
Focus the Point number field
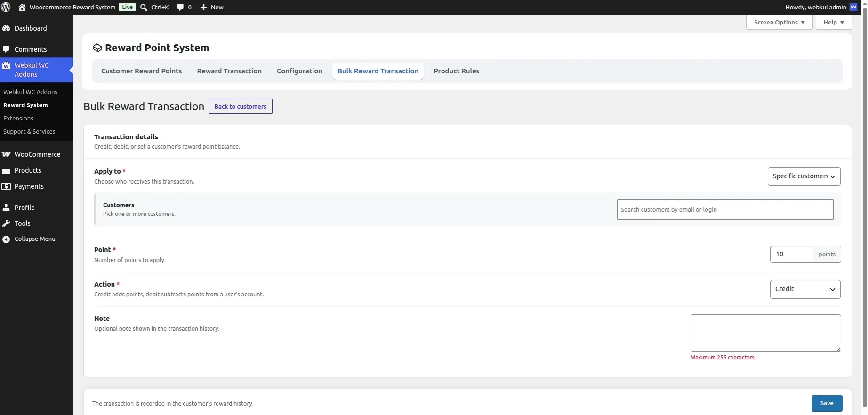[x=791, y=254]
